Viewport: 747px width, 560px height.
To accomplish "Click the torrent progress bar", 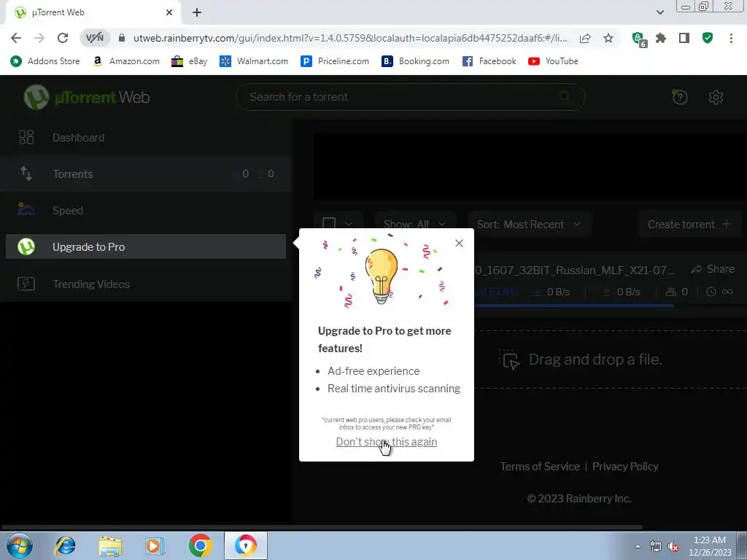I will [574, 306].
